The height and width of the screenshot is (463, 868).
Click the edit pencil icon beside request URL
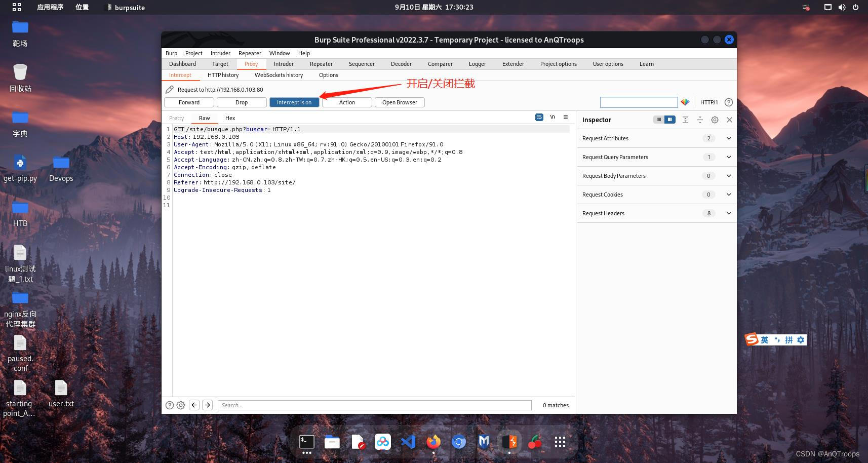click(x=170, y=90)
